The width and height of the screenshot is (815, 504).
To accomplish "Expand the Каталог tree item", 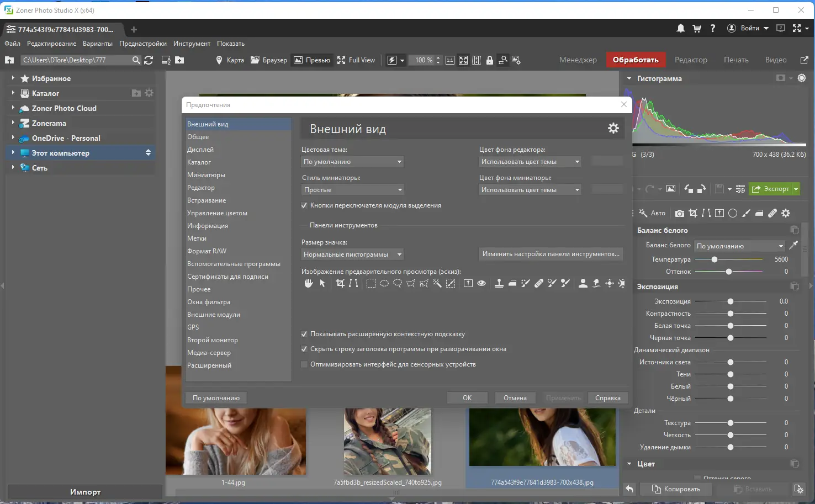I will 13,93.
